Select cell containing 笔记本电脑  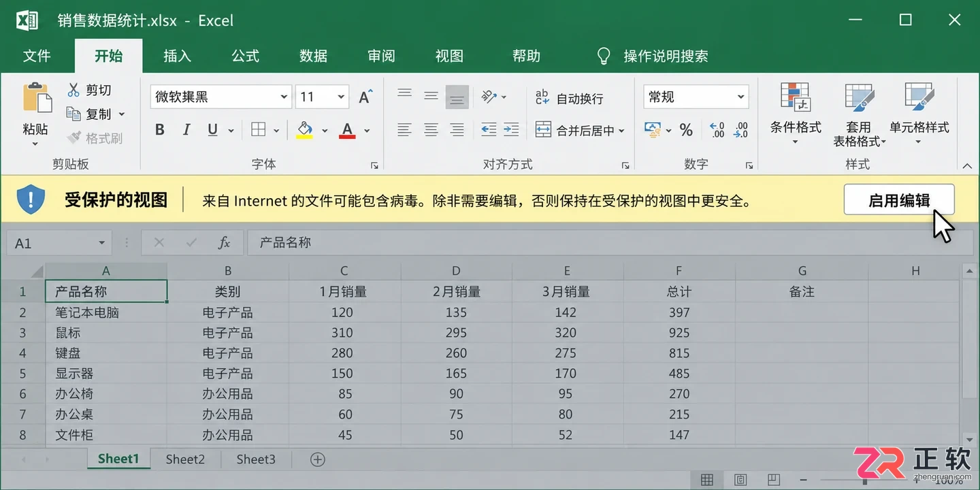pyautogui.click(x=106, y=312)
